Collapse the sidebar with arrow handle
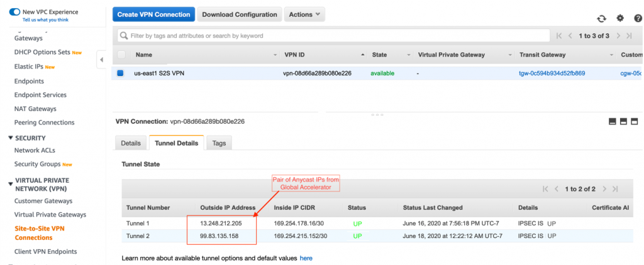 click(101, 60)
